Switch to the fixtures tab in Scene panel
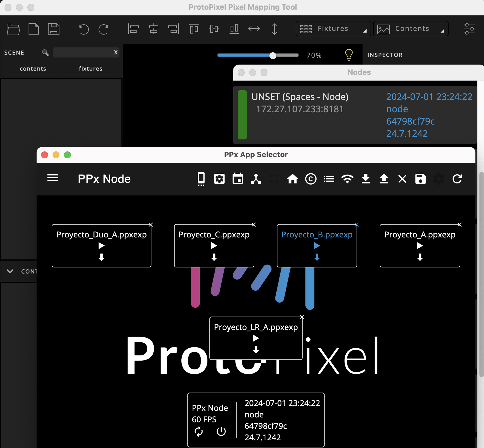This screenshot has width=484, height=448. click(91, 69)
